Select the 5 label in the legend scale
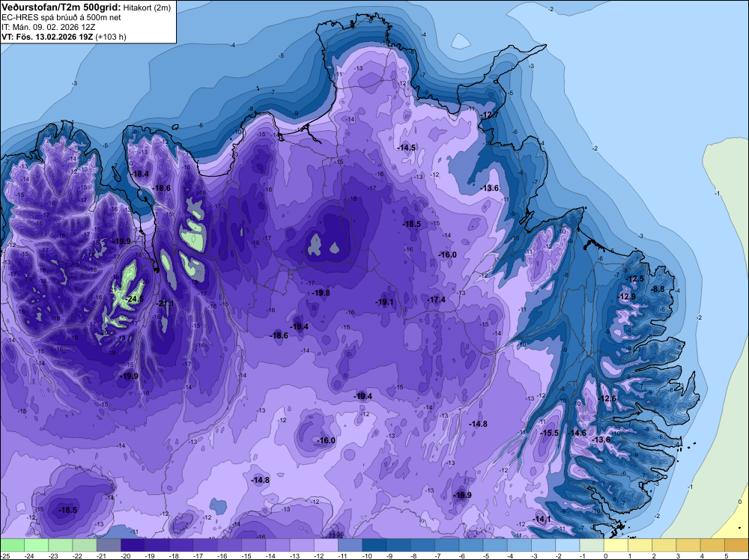Image resolution: width=749 pixels, height=560 pixels. [x=726, y=556]
